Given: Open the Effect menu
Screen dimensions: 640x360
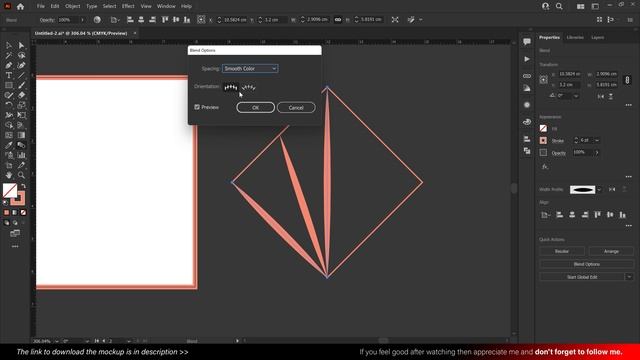Looking at the screenshot, I should click(128, 6).
